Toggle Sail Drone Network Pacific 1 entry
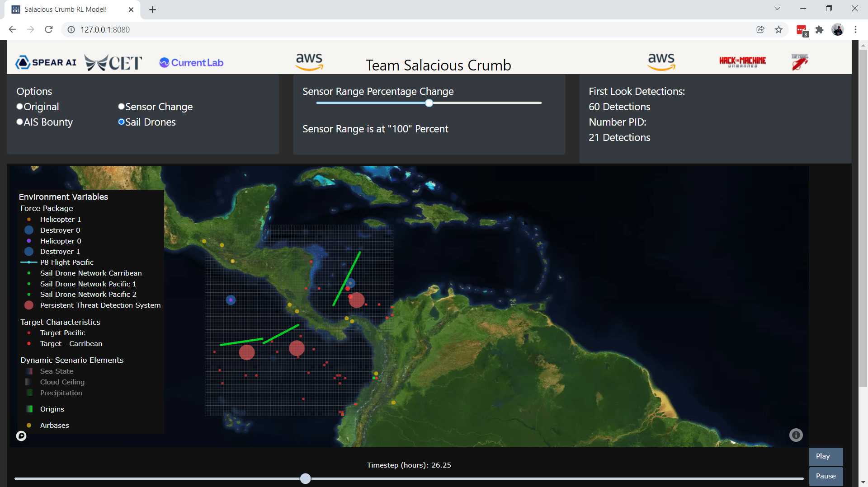Image resolution: width=868 pixels, height=487 pixels. (x=88, y=284)
